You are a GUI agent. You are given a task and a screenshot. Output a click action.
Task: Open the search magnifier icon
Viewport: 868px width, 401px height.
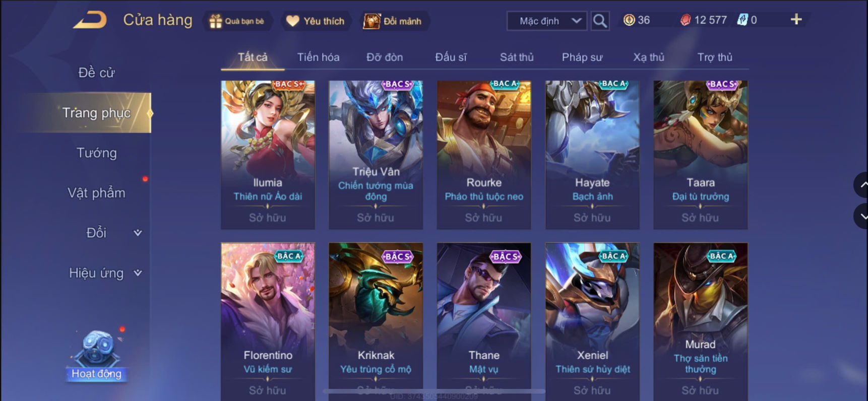click(600, 21)
